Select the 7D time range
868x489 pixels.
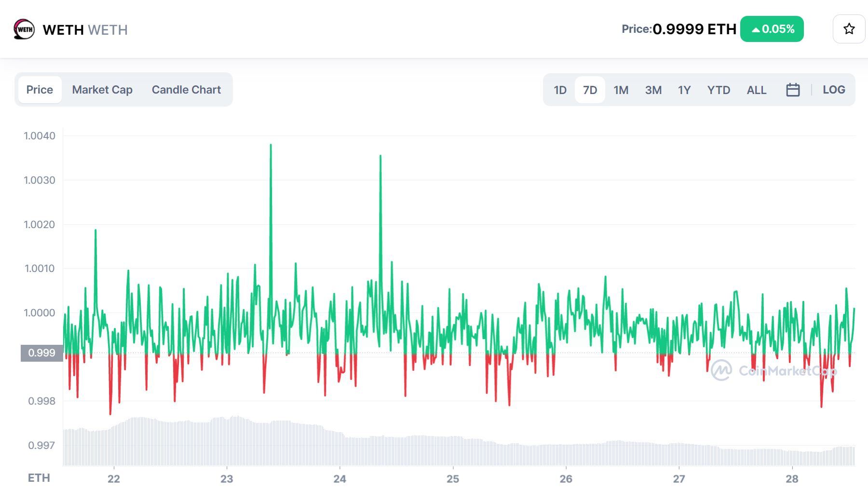coord(590,90)
